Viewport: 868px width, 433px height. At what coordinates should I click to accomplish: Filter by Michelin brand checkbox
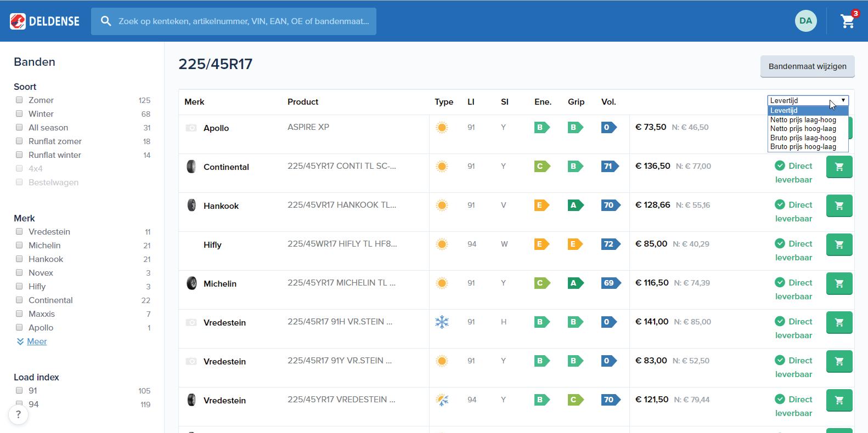click(x=19, y=245)
